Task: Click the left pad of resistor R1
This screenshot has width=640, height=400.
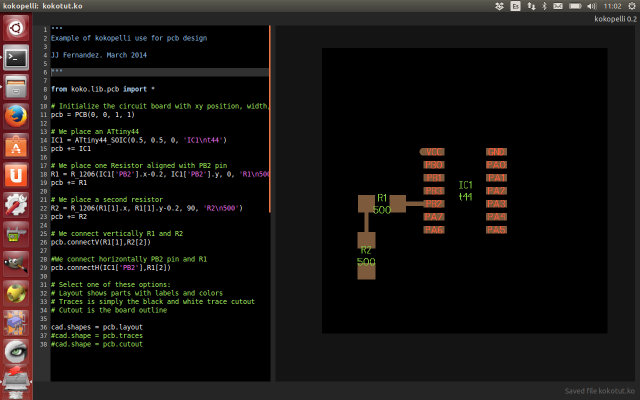Action: (366, 204)
